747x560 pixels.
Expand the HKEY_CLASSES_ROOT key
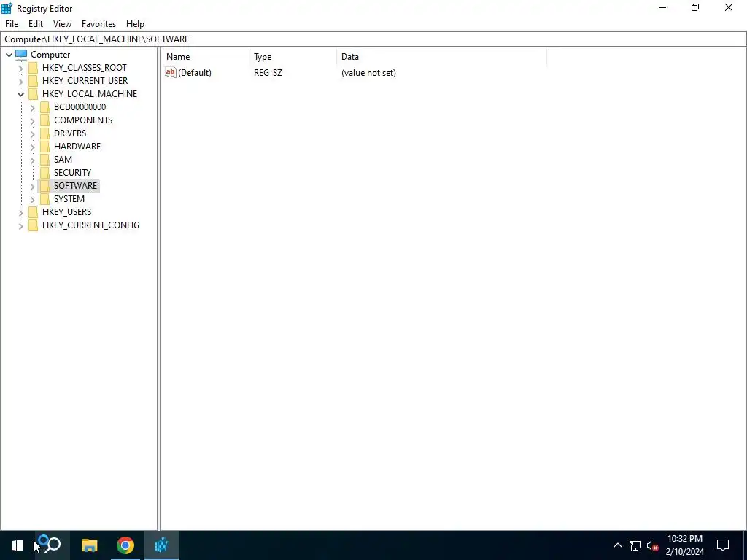pos(20,68)
